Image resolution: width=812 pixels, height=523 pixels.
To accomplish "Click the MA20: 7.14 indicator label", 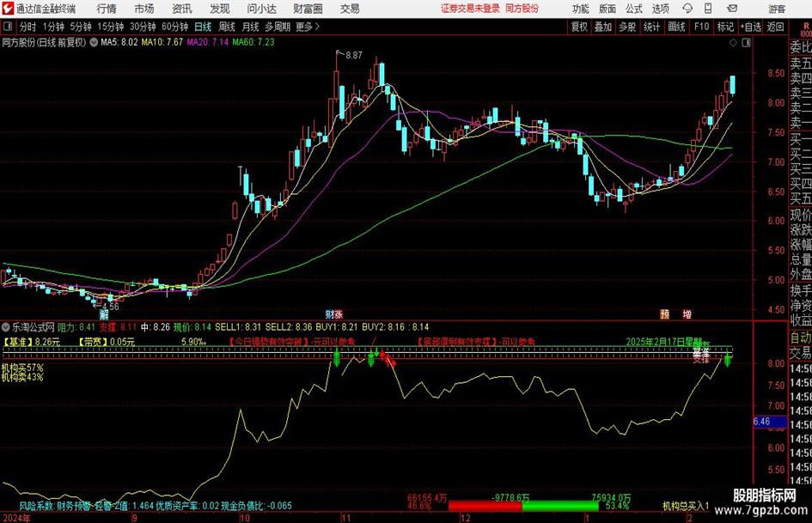I will tap(208, 42).
